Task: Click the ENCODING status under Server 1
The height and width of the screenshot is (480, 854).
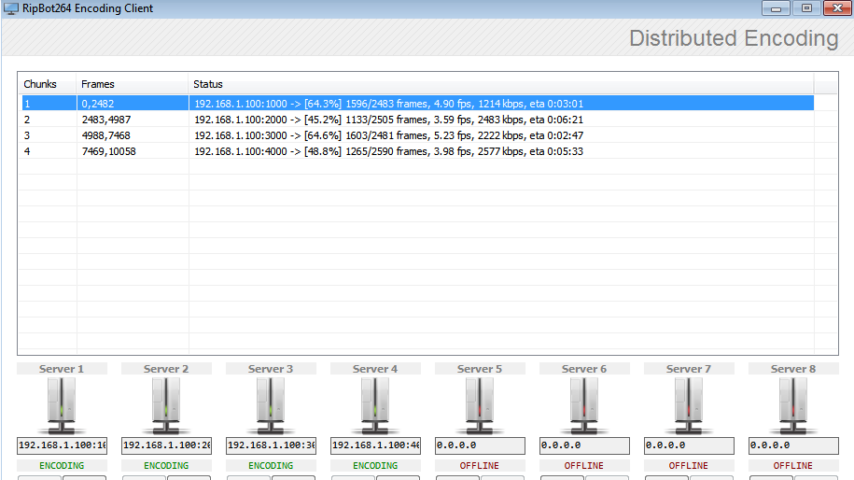Action: coord(62,466)
